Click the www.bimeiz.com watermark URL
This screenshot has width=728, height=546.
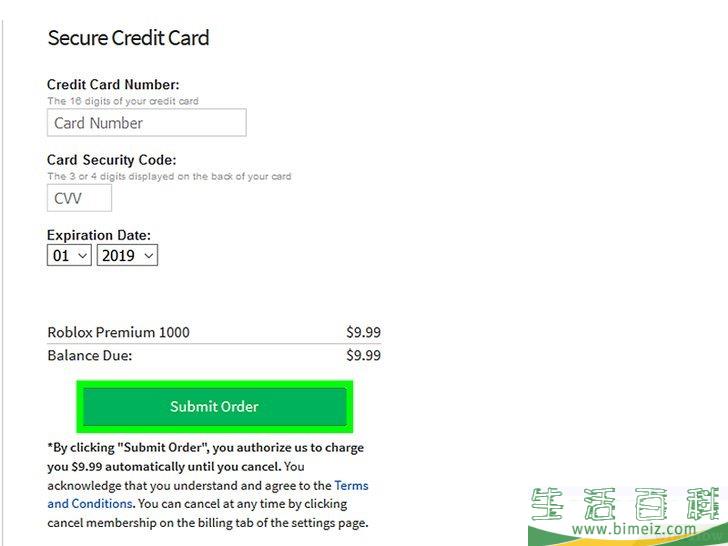(634, 529)
